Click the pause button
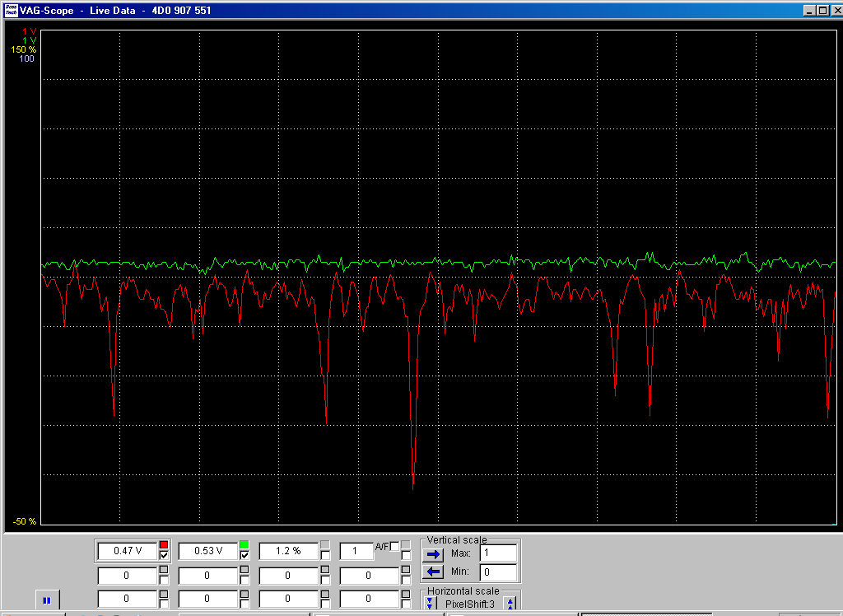This screenshot has height=616, width=843. coord(47,600)
